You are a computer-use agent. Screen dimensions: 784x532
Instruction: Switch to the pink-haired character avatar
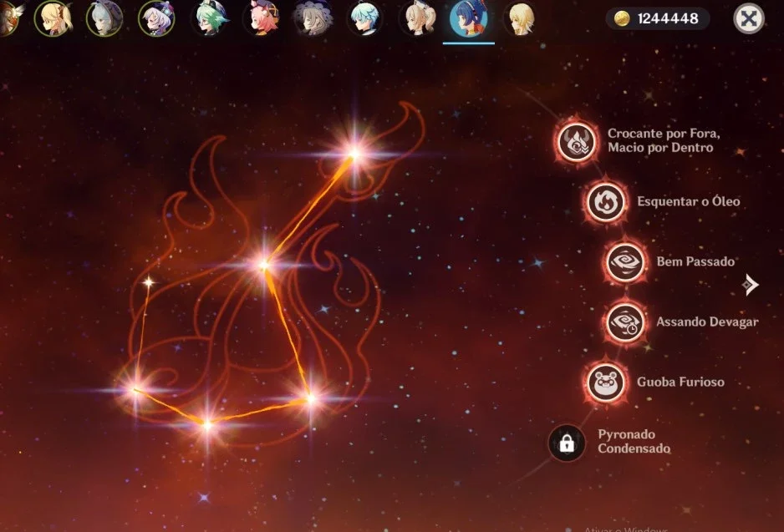click(x=261, y=19)
